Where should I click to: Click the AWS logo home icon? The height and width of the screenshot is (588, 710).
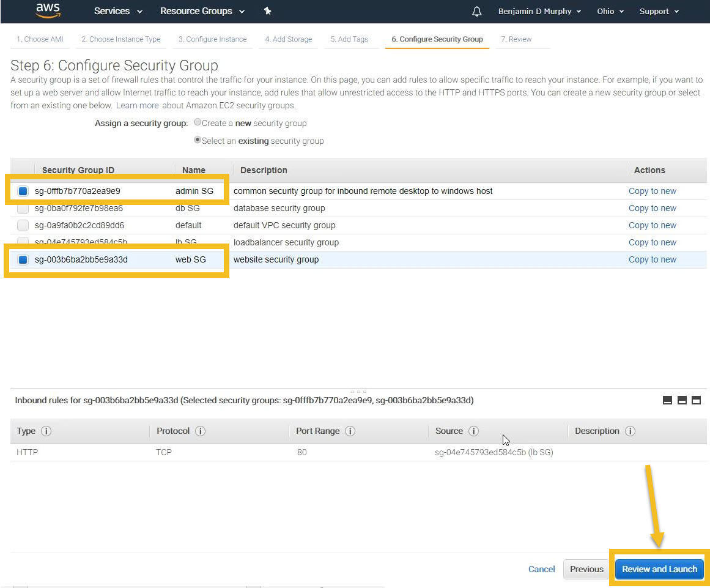coord(48,10)
